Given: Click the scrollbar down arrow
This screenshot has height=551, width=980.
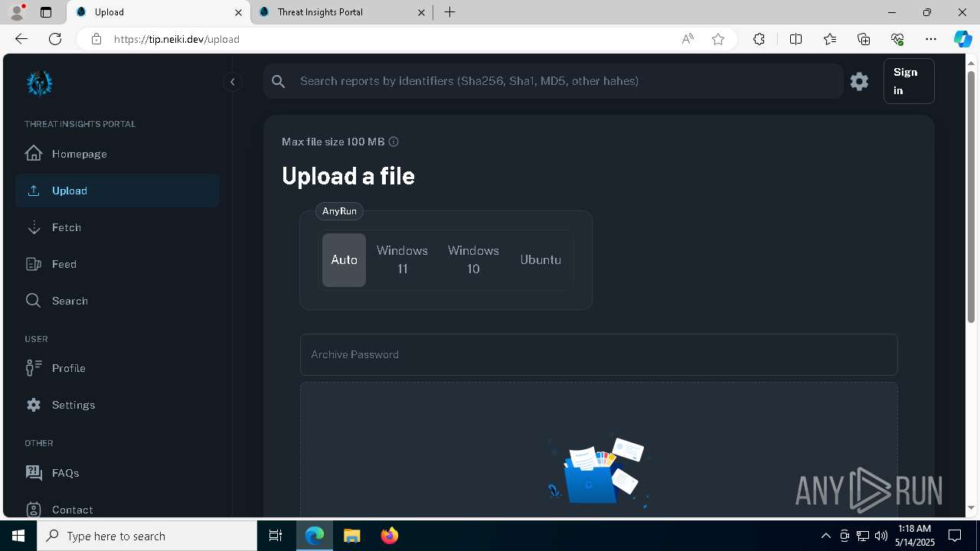Looking at the screenshot, I should 972,507.
